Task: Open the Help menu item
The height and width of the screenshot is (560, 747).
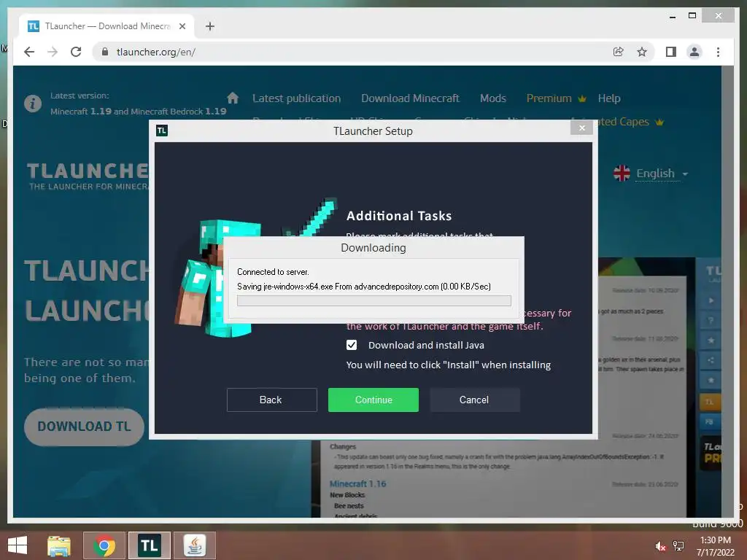Action: click(x=609, y=98)
